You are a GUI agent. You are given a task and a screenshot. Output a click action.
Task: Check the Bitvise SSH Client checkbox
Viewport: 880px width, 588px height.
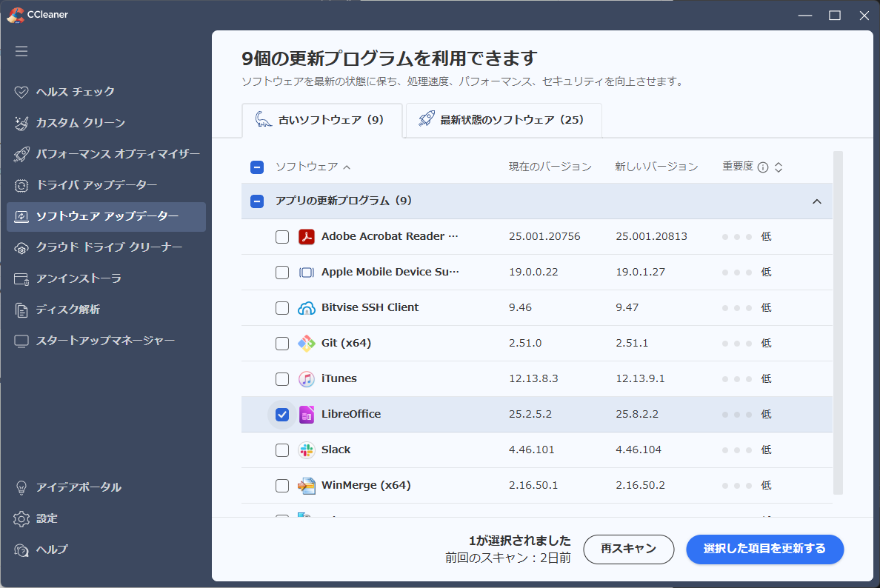tap(282, 308)
